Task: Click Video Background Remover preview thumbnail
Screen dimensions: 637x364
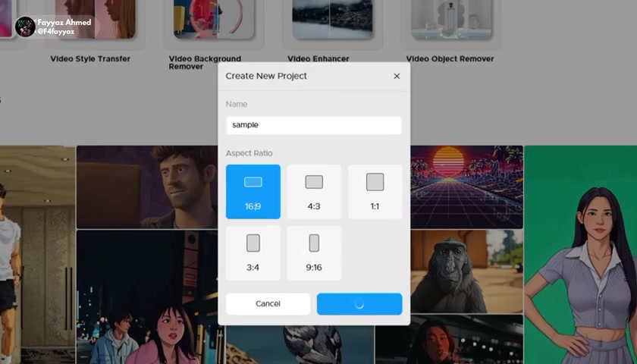Action: (x=214, y=19)
